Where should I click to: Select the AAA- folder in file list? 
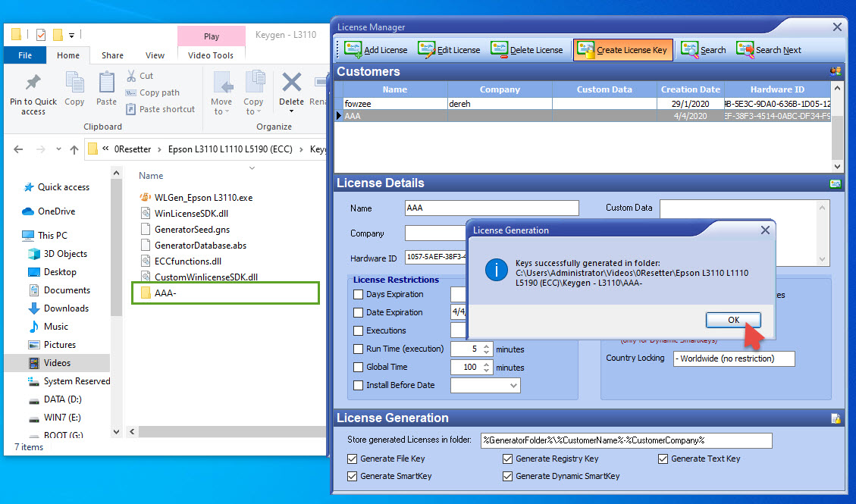(x=225, y=293)
